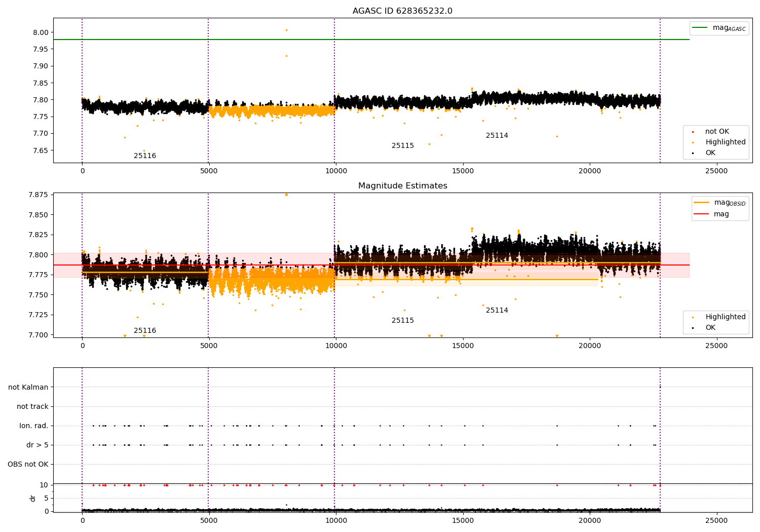This screenshot has width=760, height=532.
Task: Click '25114' label in Magnitude Estimates plot
Action: [497, 310]
